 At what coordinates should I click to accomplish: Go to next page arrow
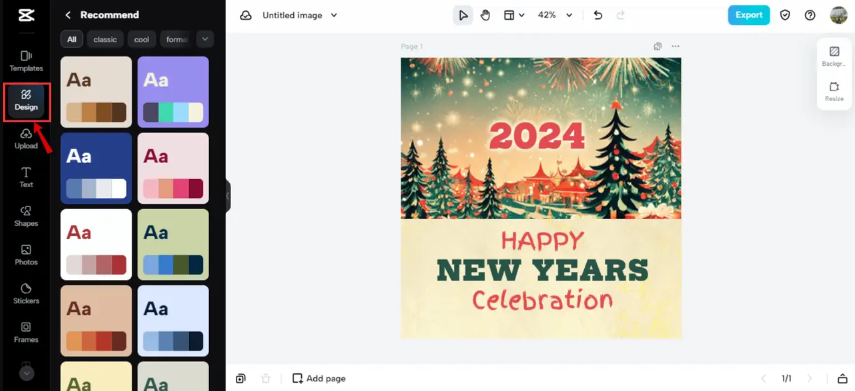coord(810,378)
